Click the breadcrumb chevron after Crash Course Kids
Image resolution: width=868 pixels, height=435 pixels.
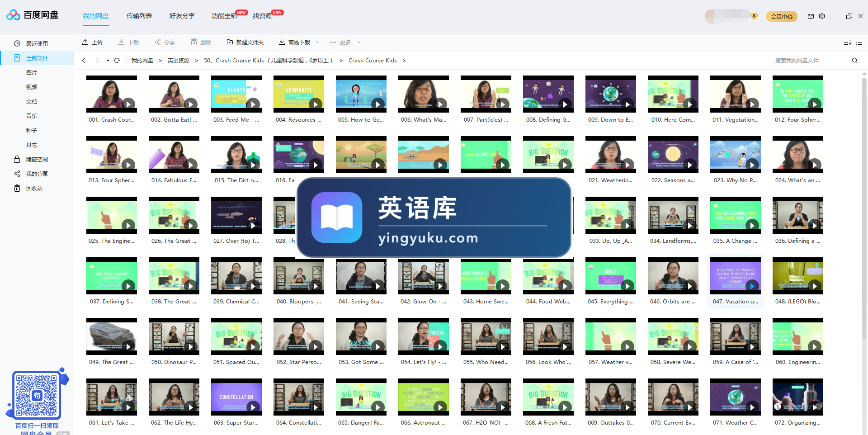click(404, 61)
